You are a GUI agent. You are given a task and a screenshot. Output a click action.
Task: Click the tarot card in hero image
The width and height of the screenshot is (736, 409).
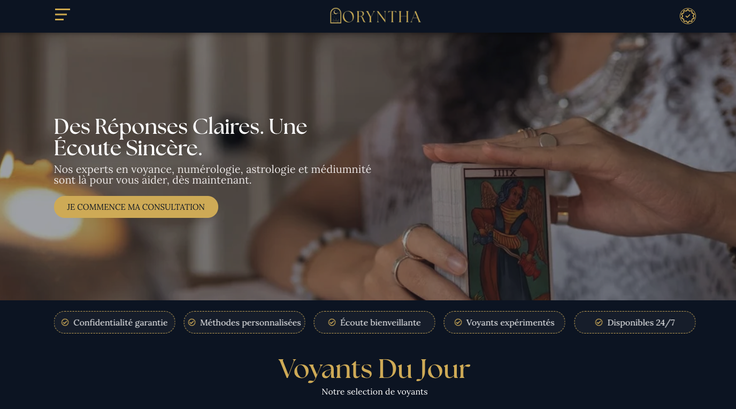pos(507,233)
